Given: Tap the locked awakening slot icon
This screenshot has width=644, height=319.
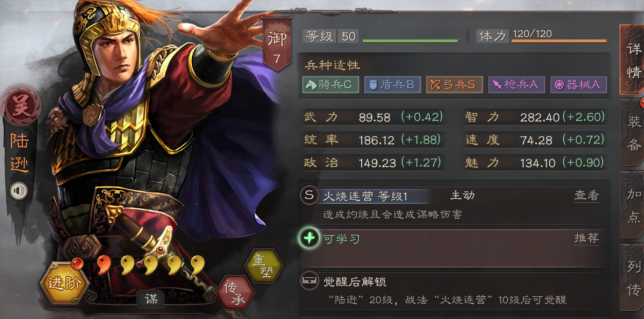Looking at the screenshot, I should (308, 281).
